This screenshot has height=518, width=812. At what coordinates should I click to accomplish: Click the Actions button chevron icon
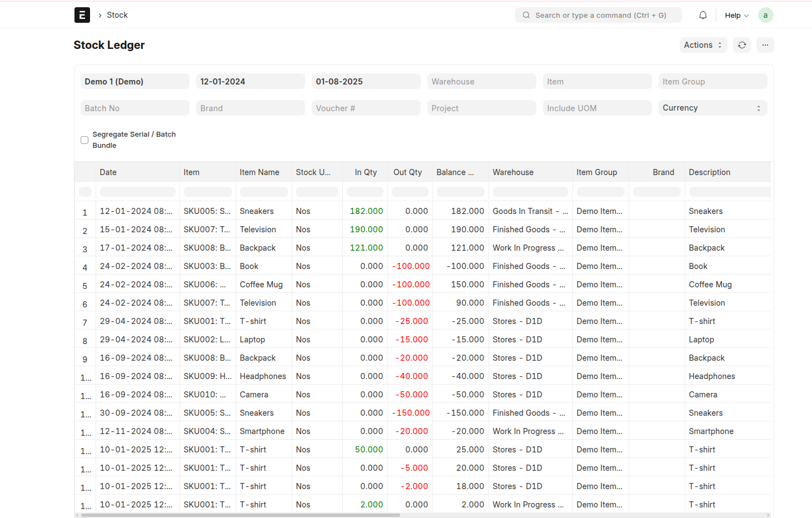pyautogui.click(x=721, y=45)
